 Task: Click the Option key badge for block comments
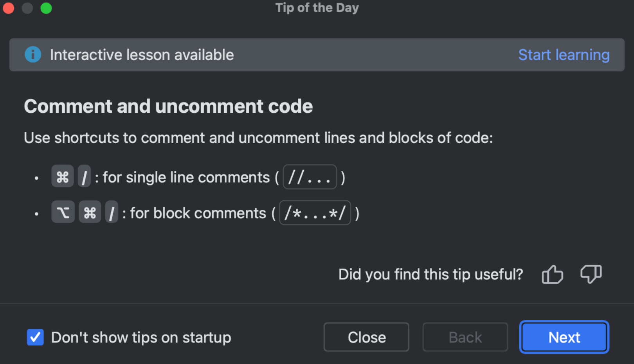(63, 213)
